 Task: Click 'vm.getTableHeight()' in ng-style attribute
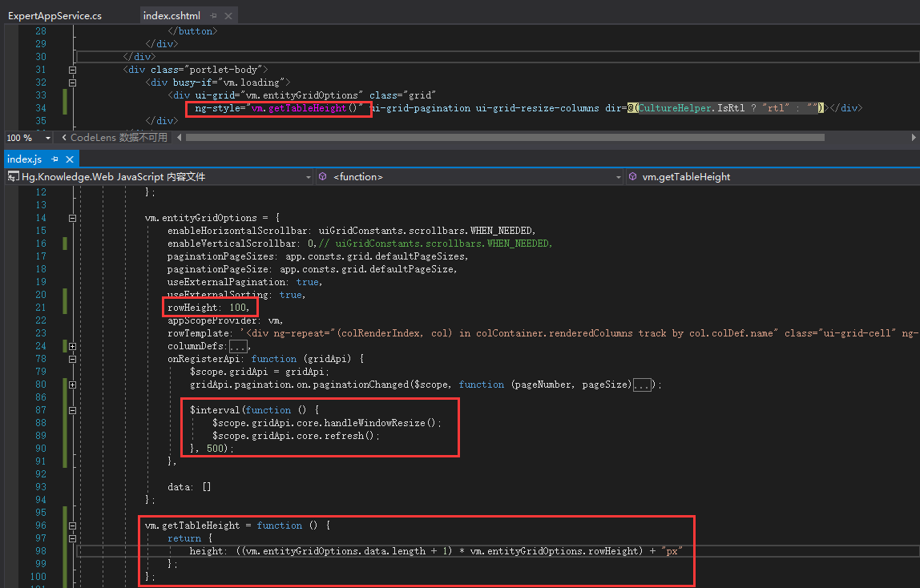click(x=305, y=108)
